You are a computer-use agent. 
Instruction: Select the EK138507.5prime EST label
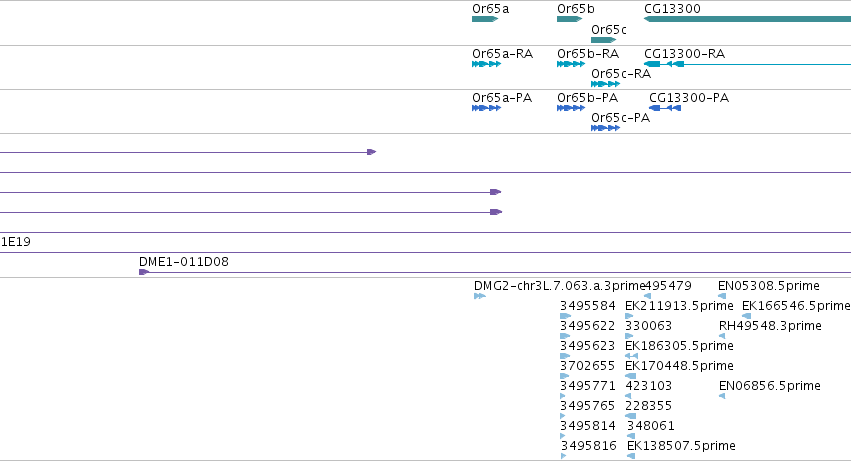tap(681, 446)
